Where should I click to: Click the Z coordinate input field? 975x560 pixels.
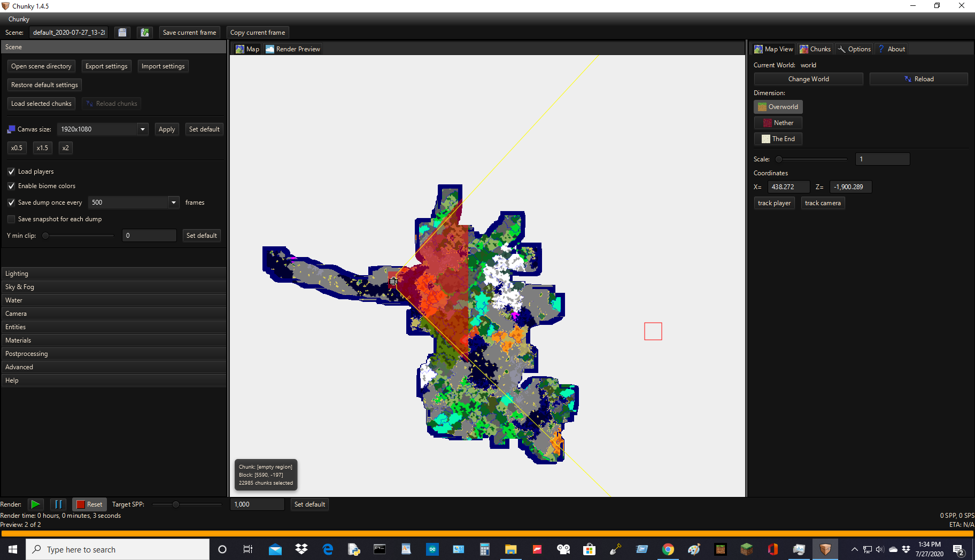849,186
